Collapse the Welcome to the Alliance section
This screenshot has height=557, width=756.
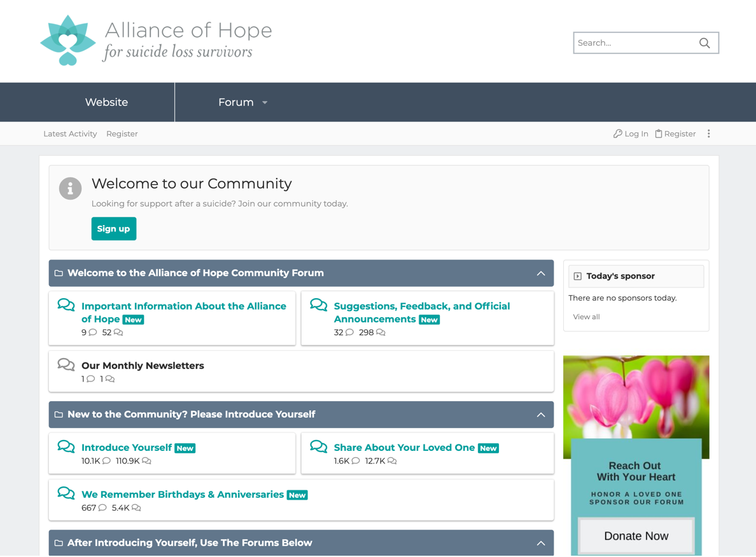click(x=541, y=273)
